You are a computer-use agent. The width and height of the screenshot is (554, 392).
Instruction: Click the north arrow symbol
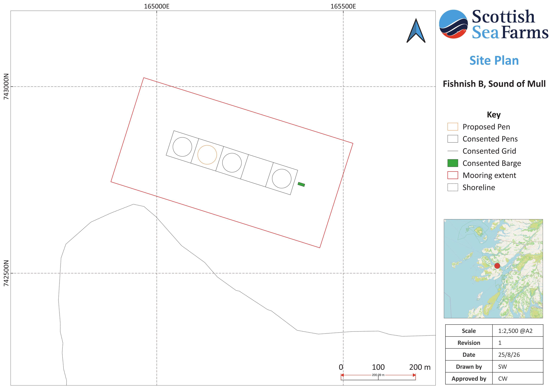pos(416,31)
